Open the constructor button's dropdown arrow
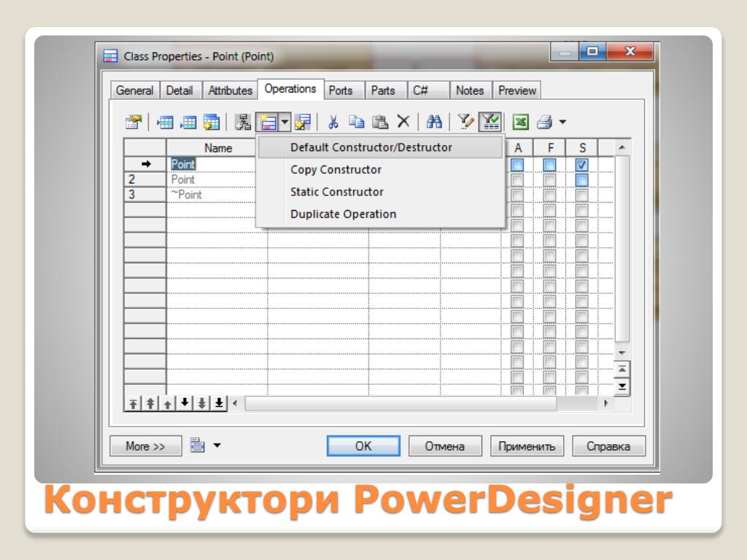747x560 pixels. (x=285, y=122)
